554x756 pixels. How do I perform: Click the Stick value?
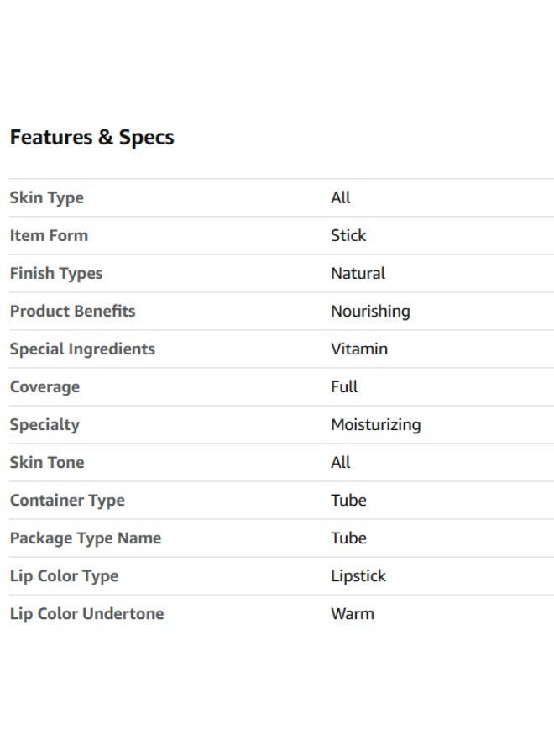tap(348, 236)
